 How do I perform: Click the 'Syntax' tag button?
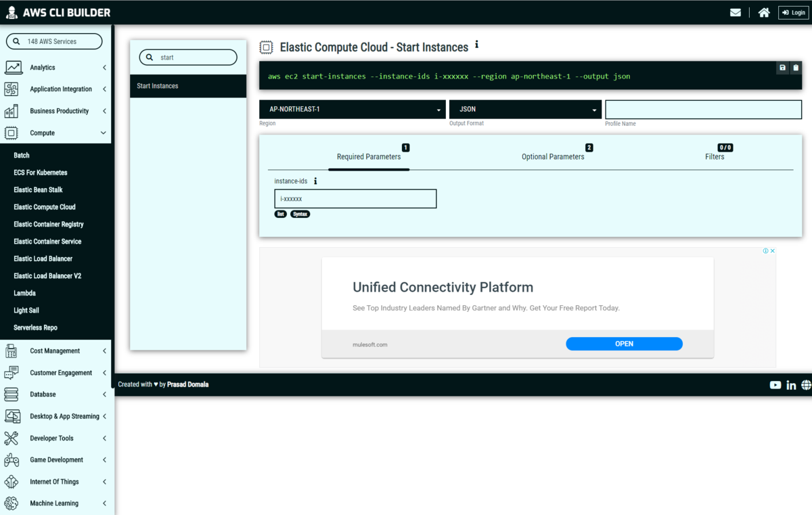[300, 214]
